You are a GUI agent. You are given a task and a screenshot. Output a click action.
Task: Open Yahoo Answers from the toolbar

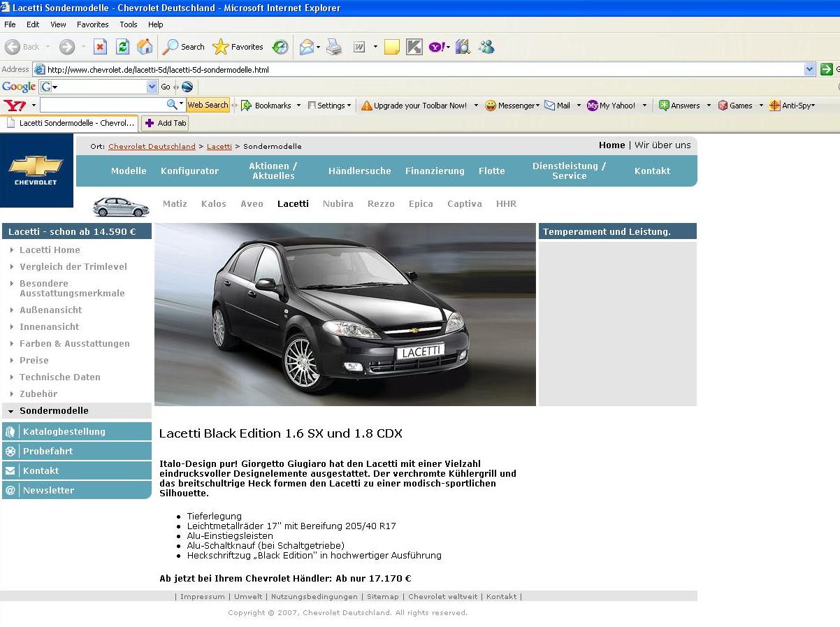(679, 106)
